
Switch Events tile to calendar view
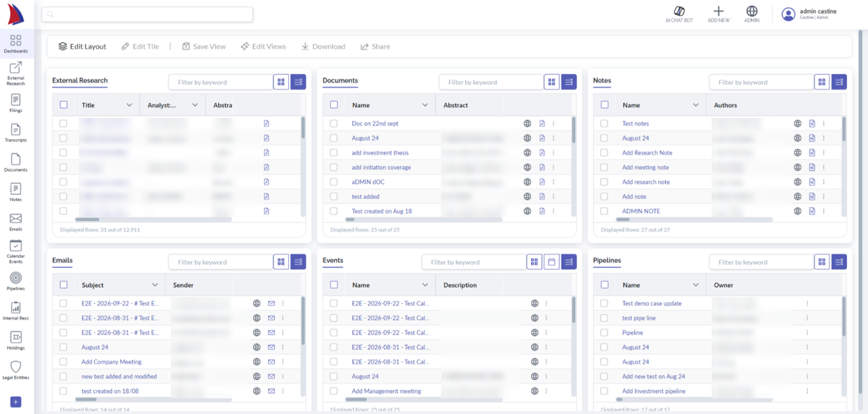pyautogui.click(x=551, y=262)
